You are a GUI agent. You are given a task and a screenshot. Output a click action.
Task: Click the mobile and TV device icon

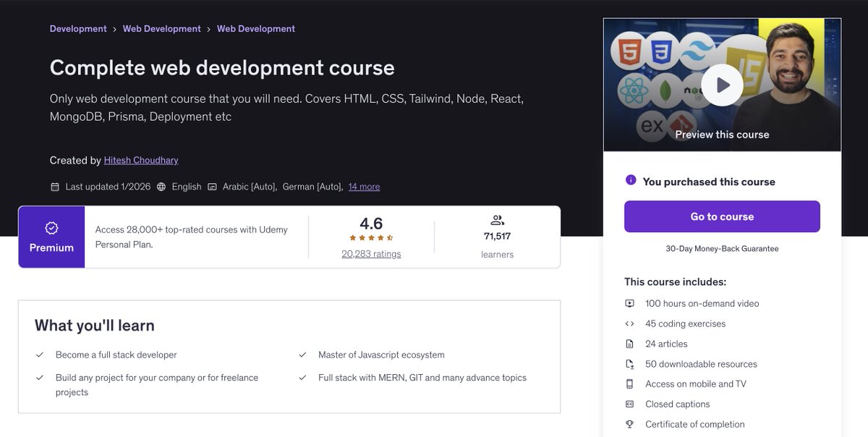(x=629, y=383)
